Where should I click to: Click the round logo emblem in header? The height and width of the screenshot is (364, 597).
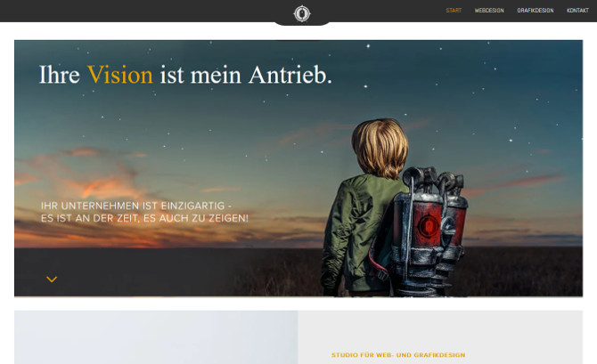pyautogui.click(x=302, y=13)
